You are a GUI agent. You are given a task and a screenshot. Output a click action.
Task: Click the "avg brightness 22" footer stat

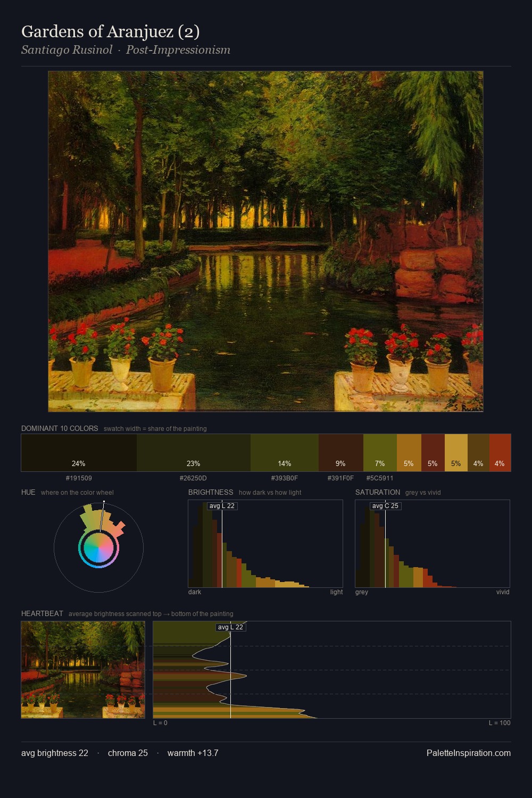point(55,753)
